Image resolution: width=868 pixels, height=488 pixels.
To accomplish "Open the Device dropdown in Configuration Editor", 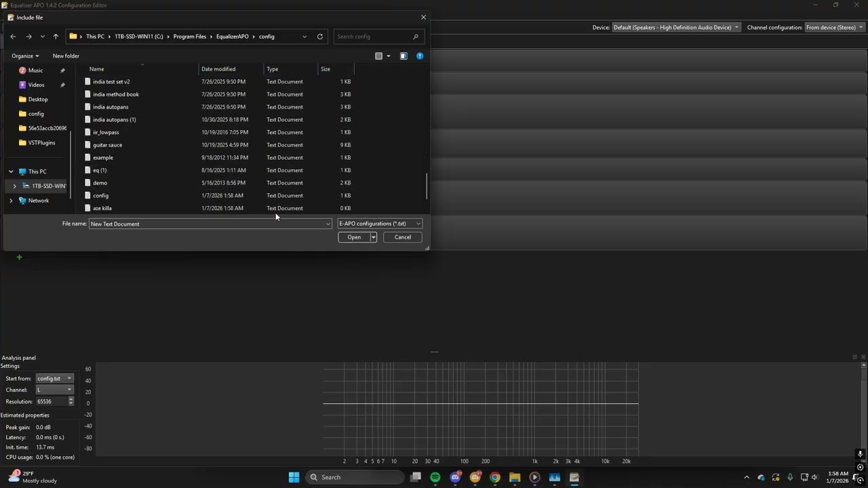I will 676,28.
